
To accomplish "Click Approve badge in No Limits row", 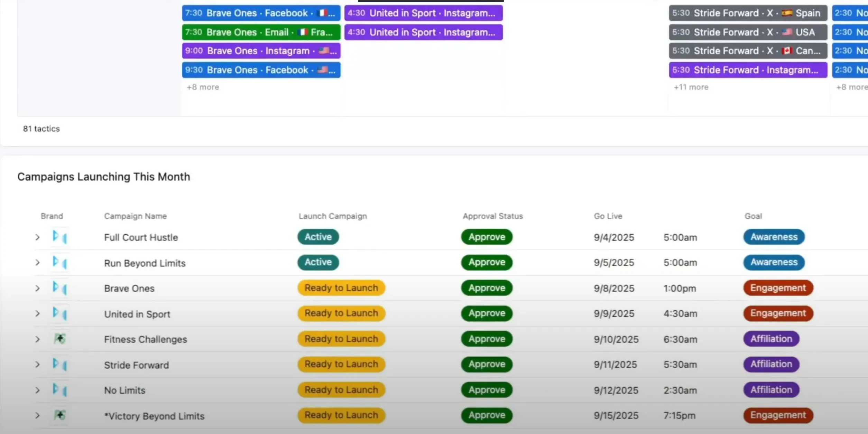I will point(487,390).
